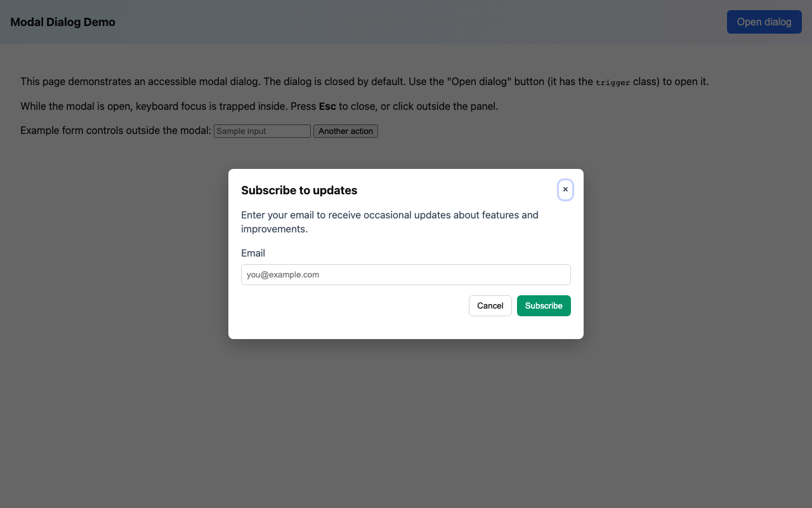Click the modal's white panel body

[x=405, y=324]
